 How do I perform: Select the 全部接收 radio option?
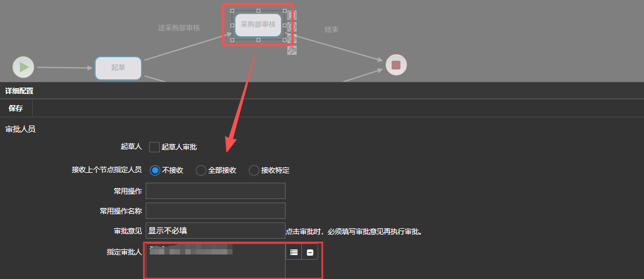pos(201,170)
